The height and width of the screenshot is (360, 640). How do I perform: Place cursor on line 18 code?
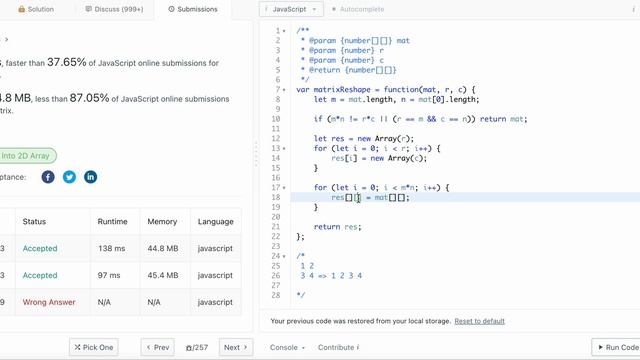(x=370, y=198)
